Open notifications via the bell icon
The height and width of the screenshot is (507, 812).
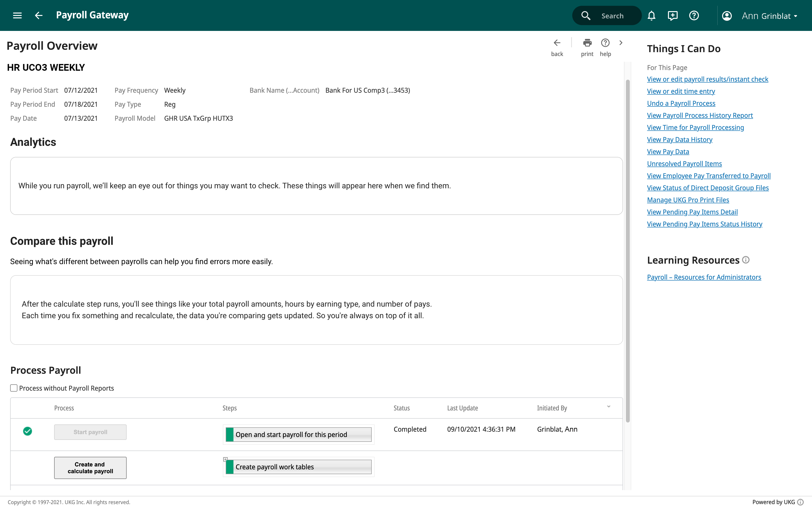(x=652, y=15)
